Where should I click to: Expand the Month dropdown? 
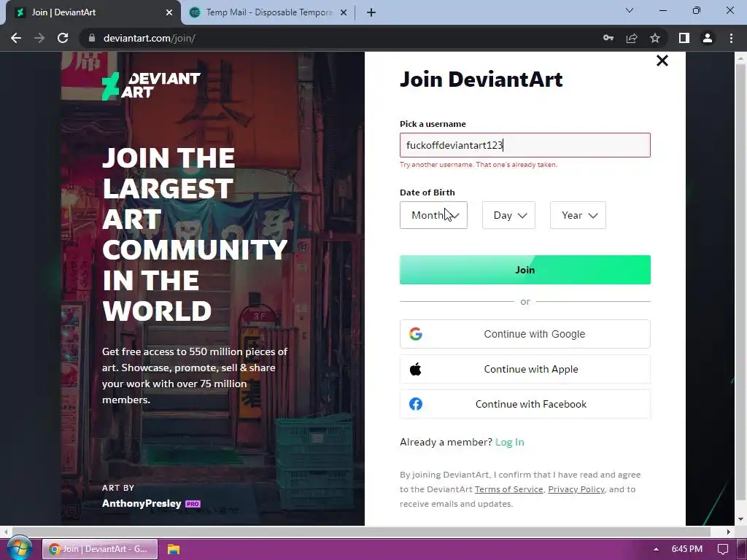(433, 215)
